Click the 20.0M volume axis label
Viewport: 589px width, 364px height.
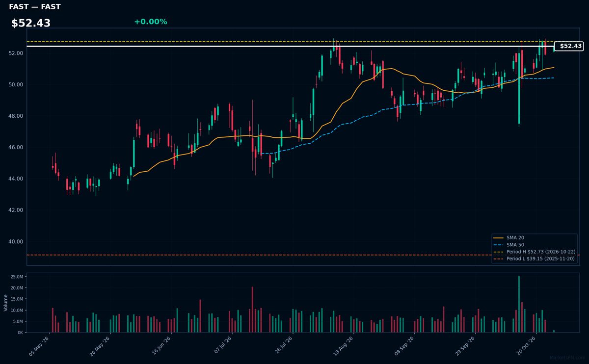pos(17,288)
